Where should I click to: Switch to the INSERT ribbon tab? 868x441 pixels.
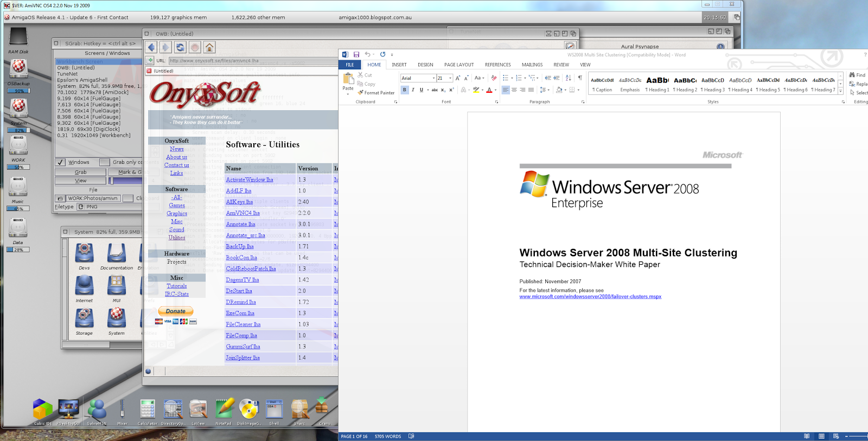pos(399,65)
